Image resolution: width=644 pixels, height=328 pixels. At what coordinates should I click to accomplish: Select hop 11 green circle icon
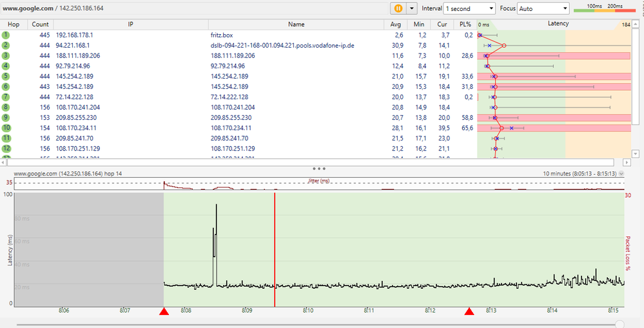(6, 139)
